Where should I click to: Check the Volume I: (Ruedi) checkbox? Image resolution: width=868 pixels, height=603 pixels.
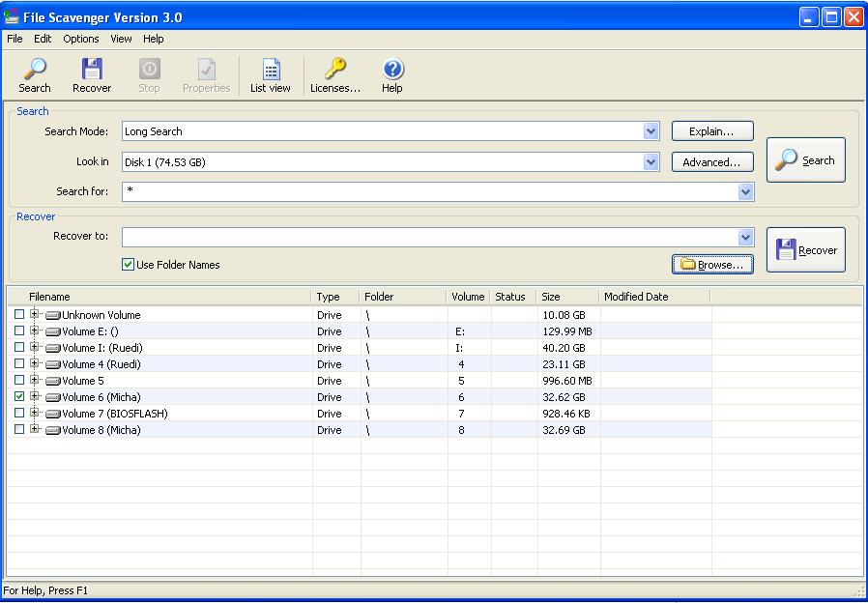[19, 348]
